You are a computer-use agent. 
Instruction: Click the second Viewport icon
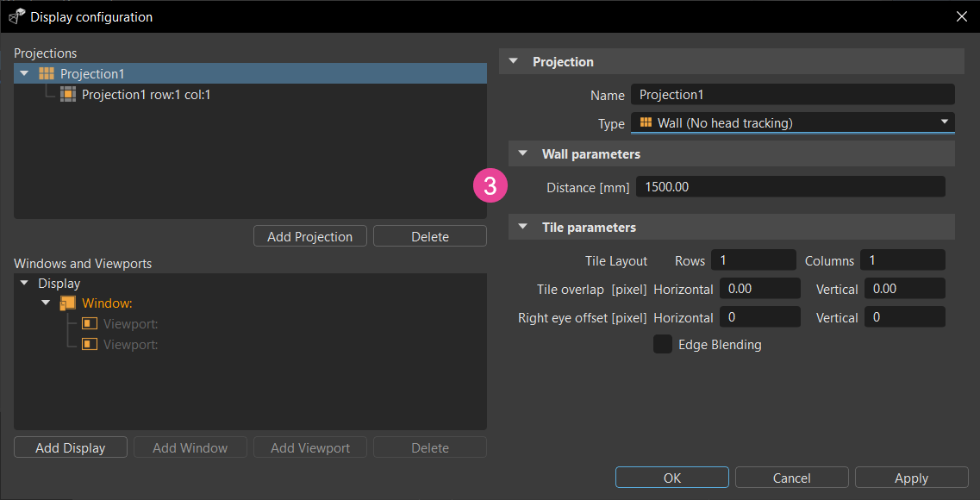click(90, 344)
